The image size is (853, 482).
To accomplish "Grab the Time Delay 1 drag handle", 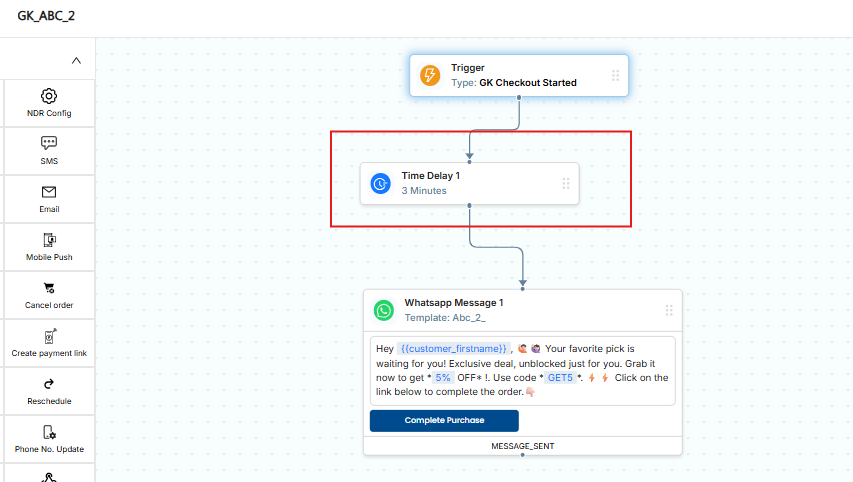I will click(x=566, y=183).
